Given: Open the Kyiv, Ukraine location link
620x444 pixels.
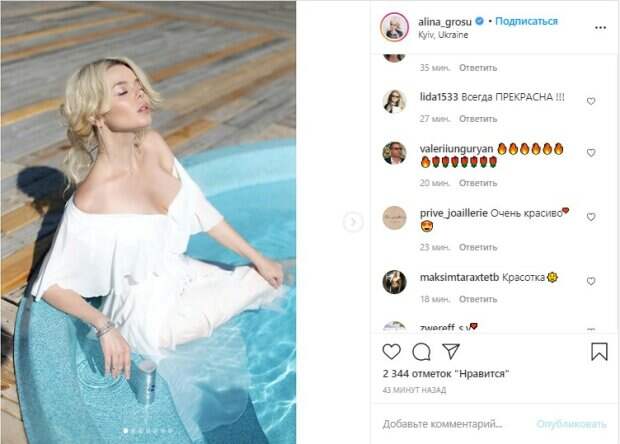Looking at the screenshot, I should (x=443, y=35).
